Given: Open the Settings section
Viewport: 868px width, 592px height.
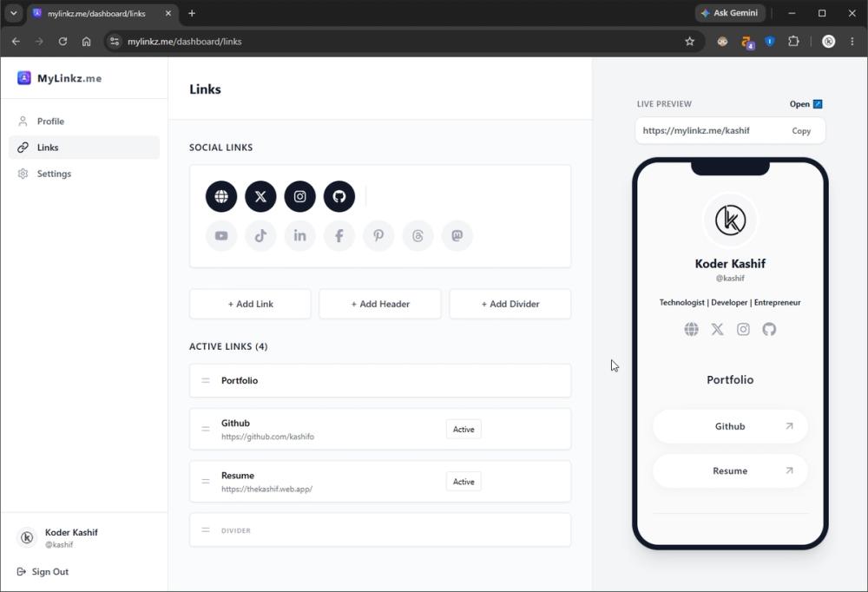Looking at the screenshot, I should click(x=84, y=174).
